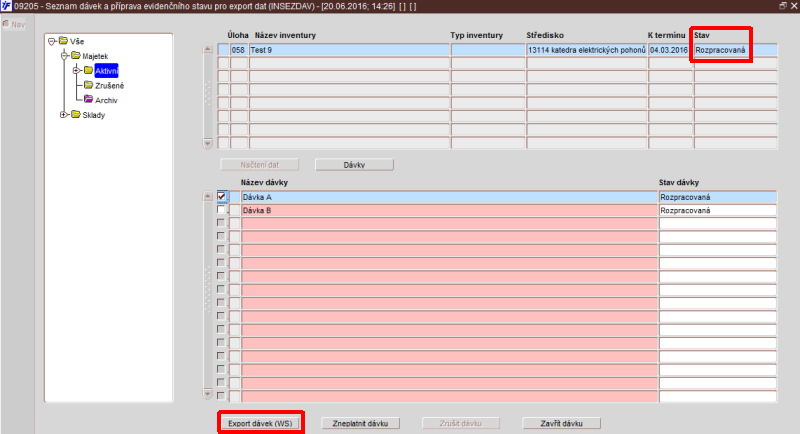Click the Název inventury column header
The height and width of the screenshot is (434, 800).
pyautogui.click(x=285, y=35)
